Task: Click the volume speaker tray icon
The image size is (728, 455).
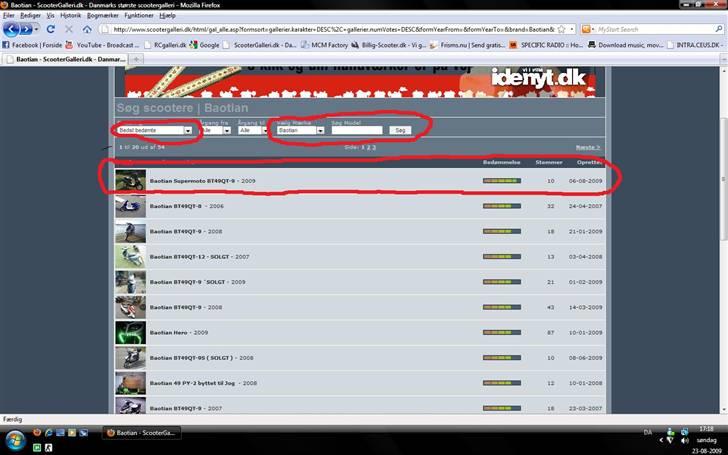Action: tap(684, 440)
